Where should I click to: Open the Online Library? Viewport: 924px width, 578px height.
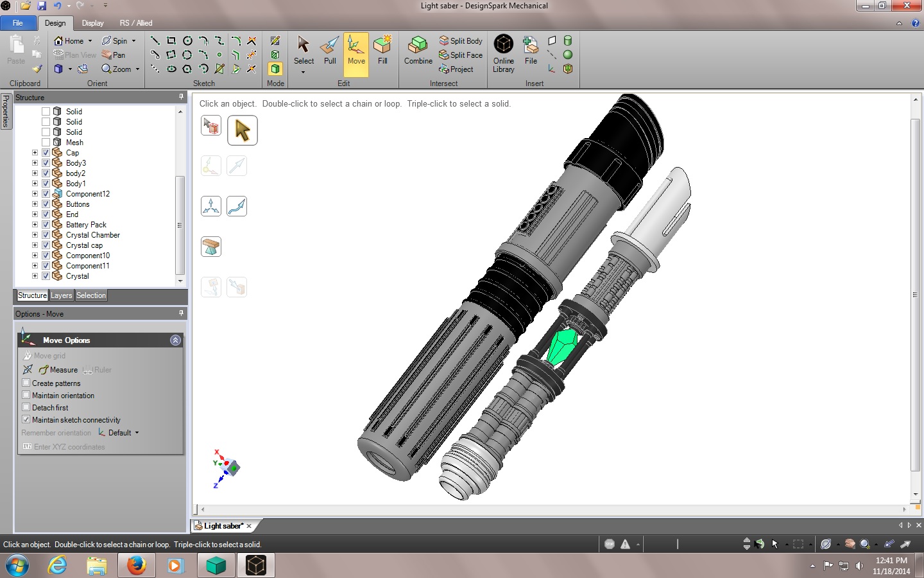[504, 54]
